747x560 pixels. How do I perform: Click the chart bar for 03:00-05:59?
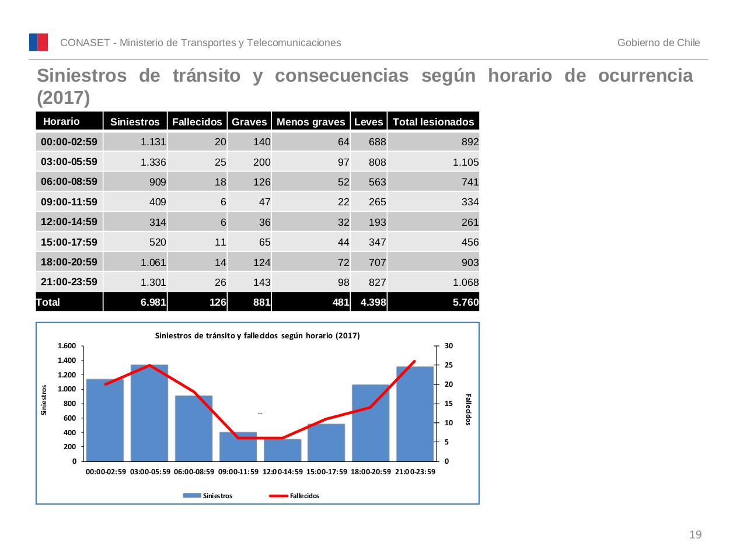pos(149,414)
